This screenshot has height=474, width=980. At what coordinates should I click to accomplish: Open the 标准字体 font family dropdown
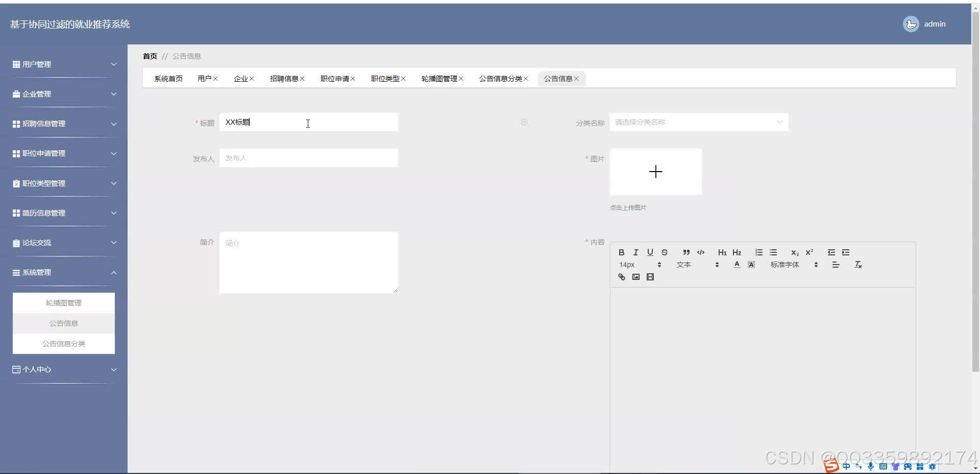794,265
